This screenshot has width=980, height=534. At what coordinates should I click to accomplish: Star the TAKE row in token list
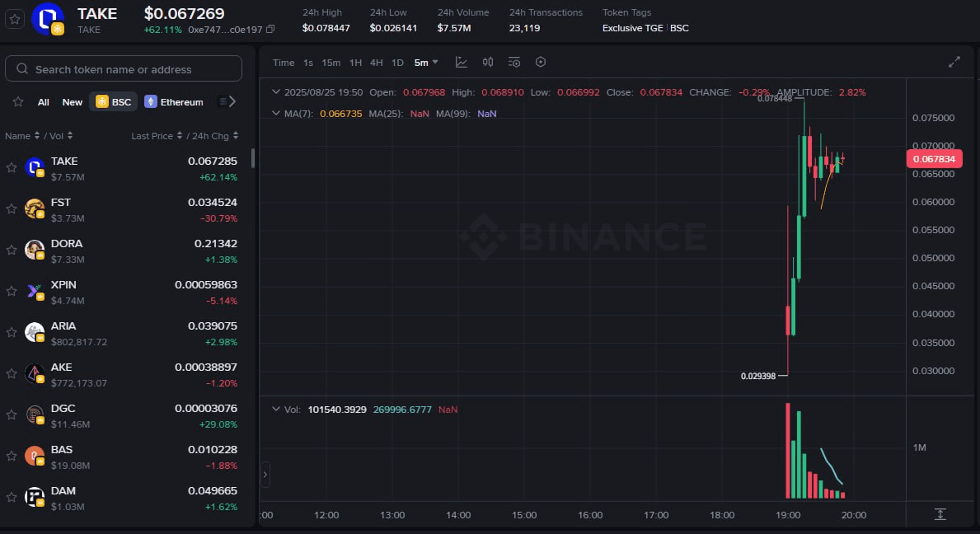point(12,167)
